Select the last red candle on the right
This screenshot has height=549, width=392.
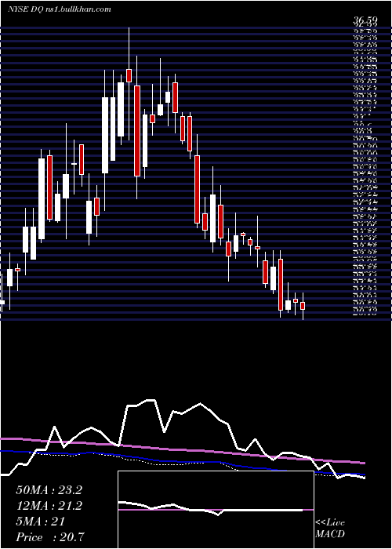tap(303, 306)
